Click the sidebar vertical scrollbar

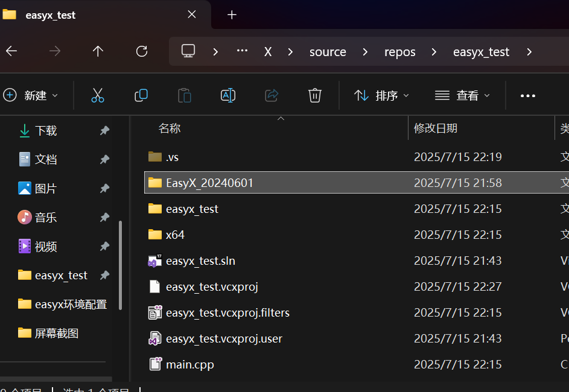[x=120, y=265]
